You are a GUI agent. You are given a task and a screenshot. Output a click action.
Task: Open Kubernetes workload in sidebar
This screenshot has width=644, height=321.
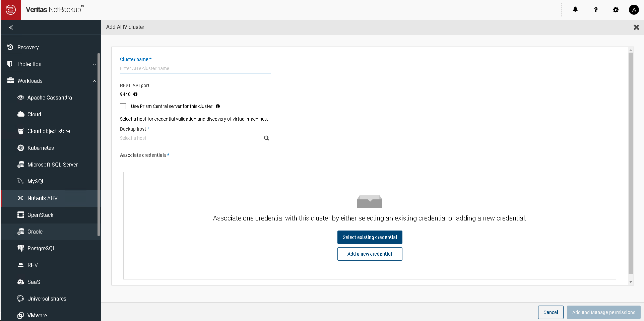point(41,148)
